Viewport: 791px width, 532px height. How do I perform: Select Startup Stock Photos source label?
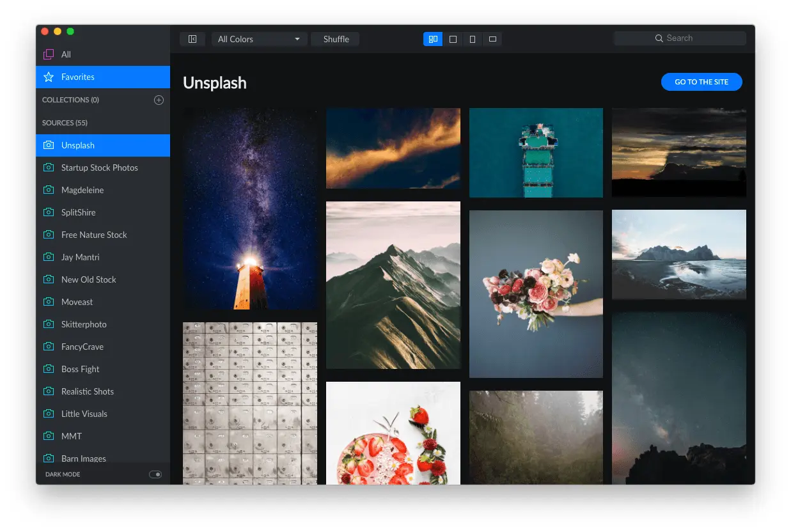[x=100, y=168]
